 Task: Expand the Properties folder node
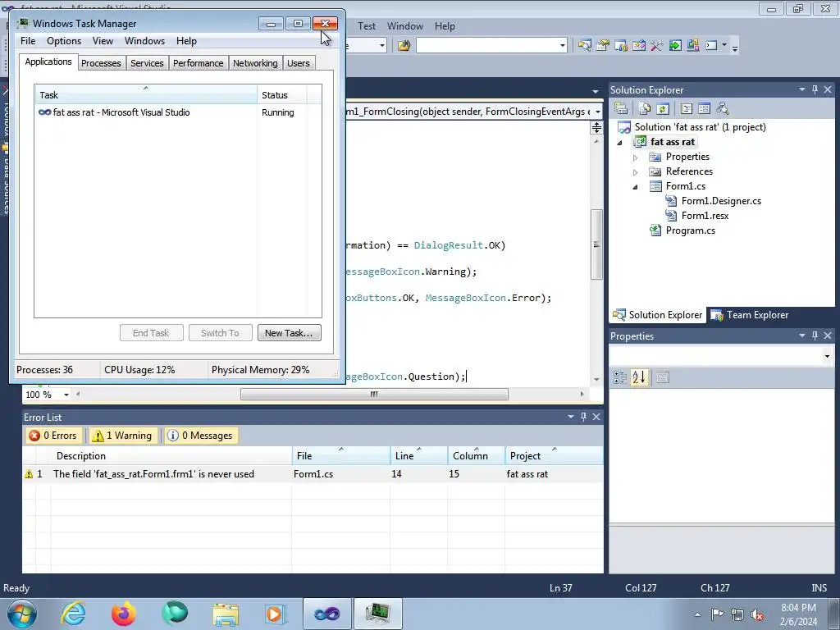[x=636, y=157]
